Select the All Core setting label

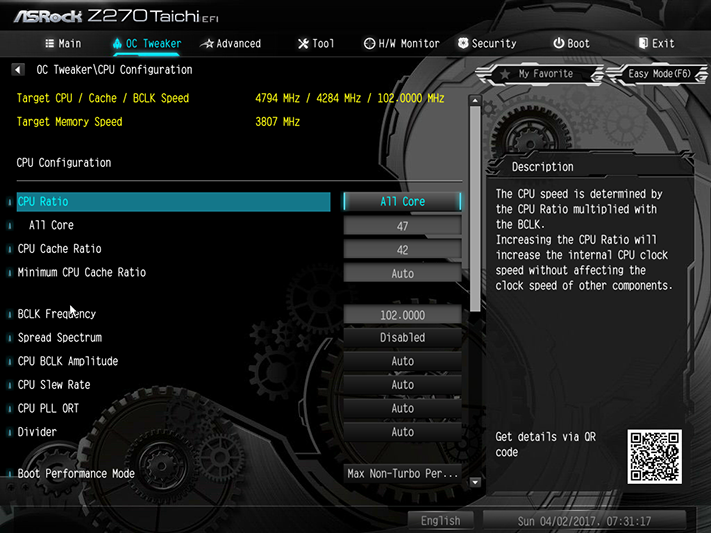point(51,225)
